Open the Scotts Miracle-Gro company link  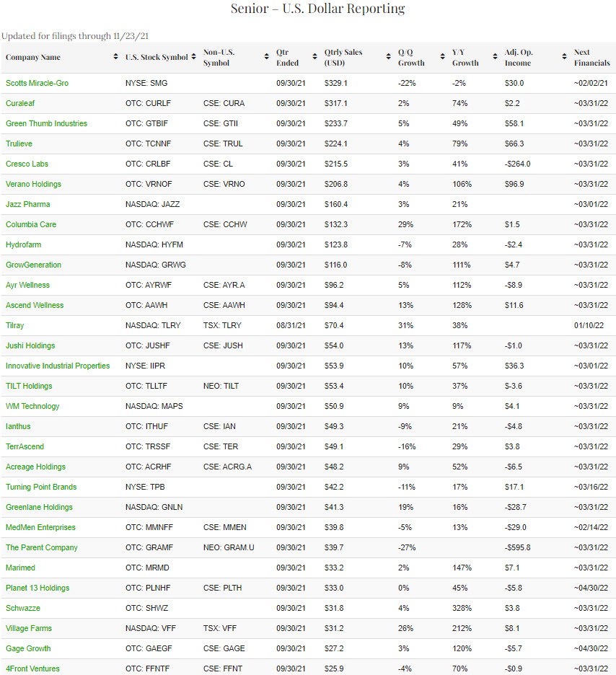(37, 83)
